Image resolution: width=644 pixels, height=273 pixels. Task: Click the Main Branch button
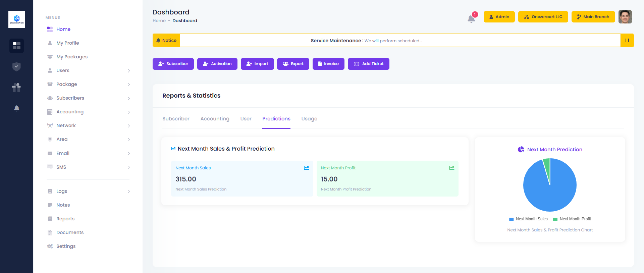(x=593, y=17)
